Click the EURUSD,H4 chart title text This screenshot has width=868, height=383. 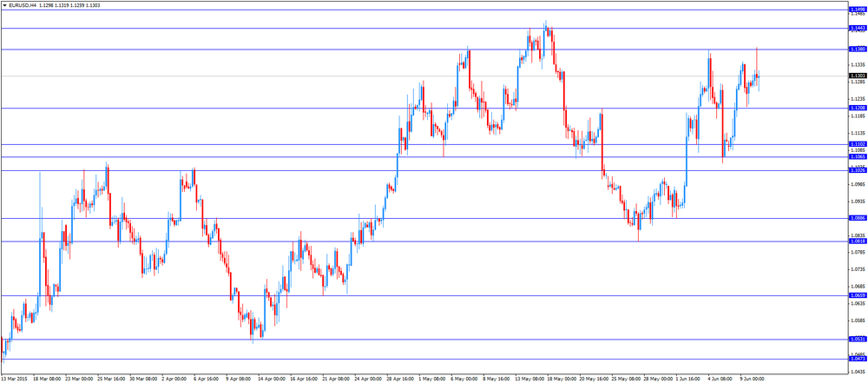click(x=22, y=5)
